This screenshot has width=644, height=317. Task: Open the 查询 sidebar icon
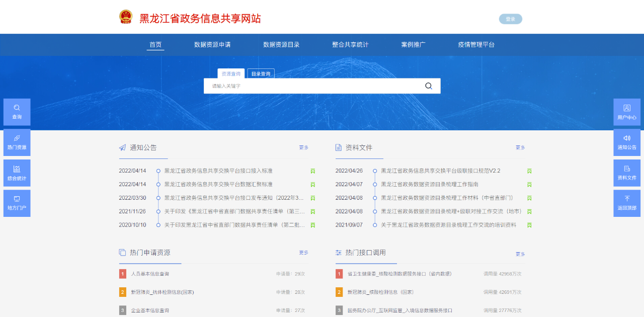(x=17, y=112)
